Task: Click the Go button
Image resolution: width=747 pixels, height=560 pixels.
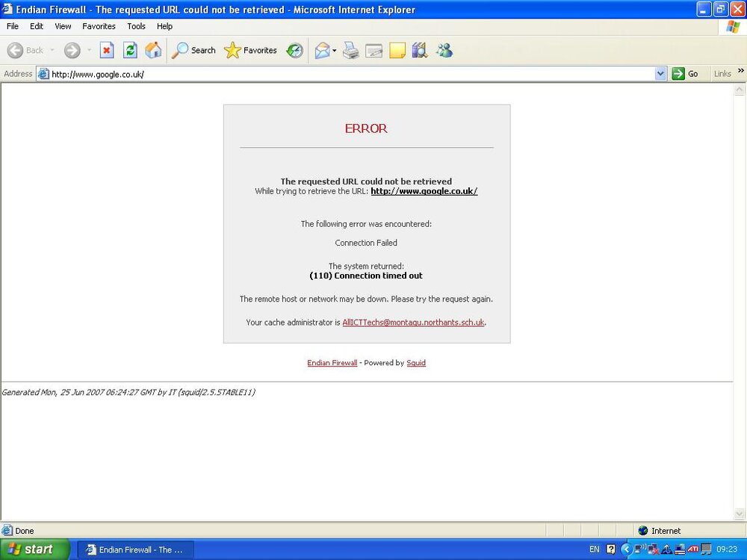Action: coord(685,74)
